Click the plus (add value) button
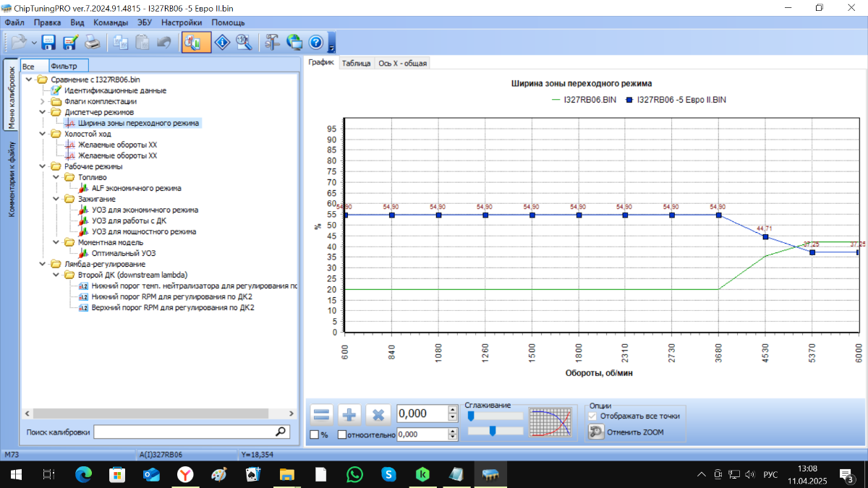 coord(350,415)
